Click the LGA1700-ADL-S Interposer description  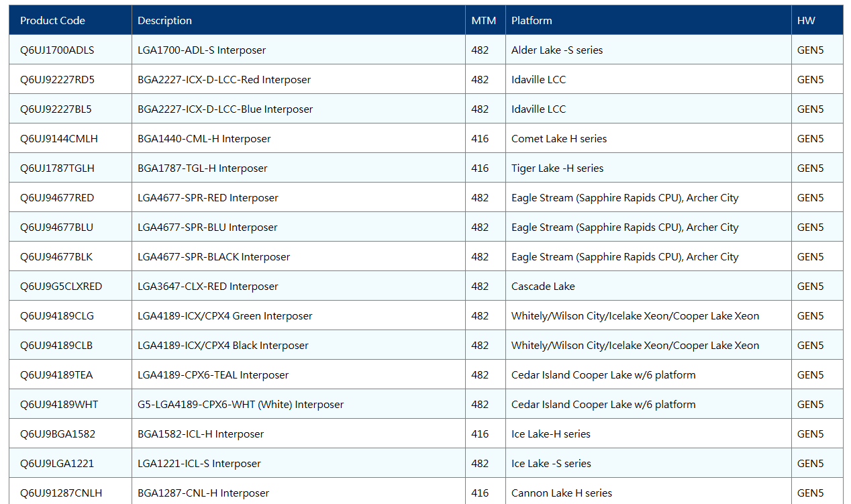202,50
